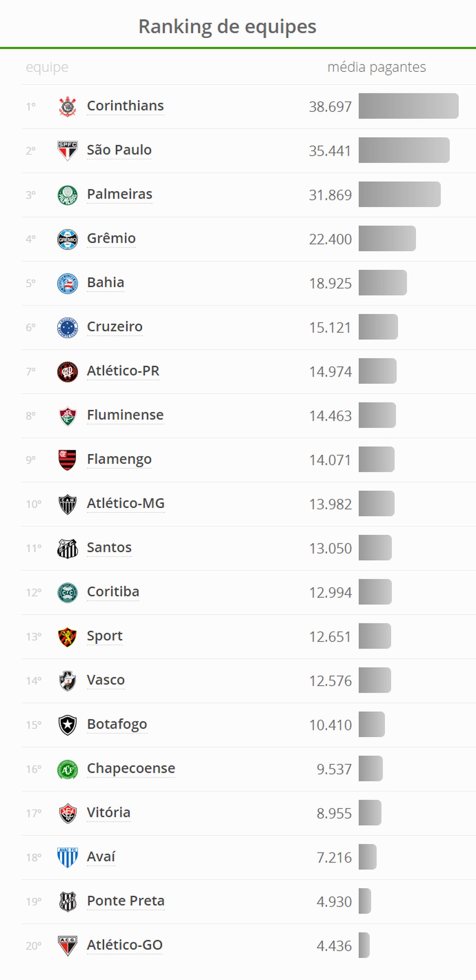Open the Cruzeiro team page link
The width and height of the screenshot is (476, 980).
pyautogui.click(x=114, y=327)
